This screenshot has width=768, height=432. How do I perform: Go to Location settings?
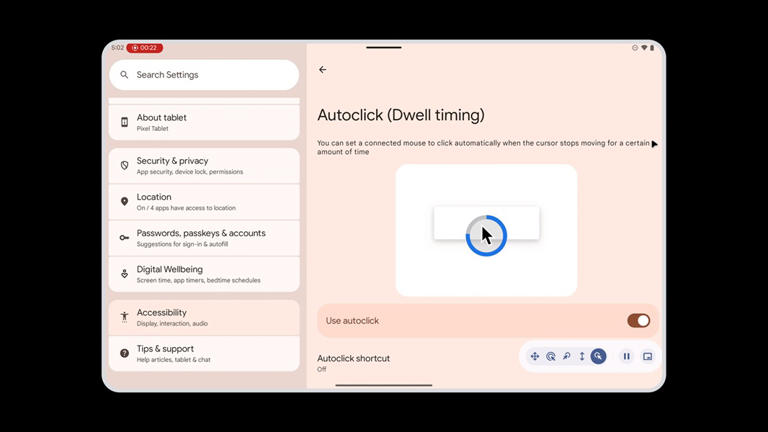click(204, 202)
